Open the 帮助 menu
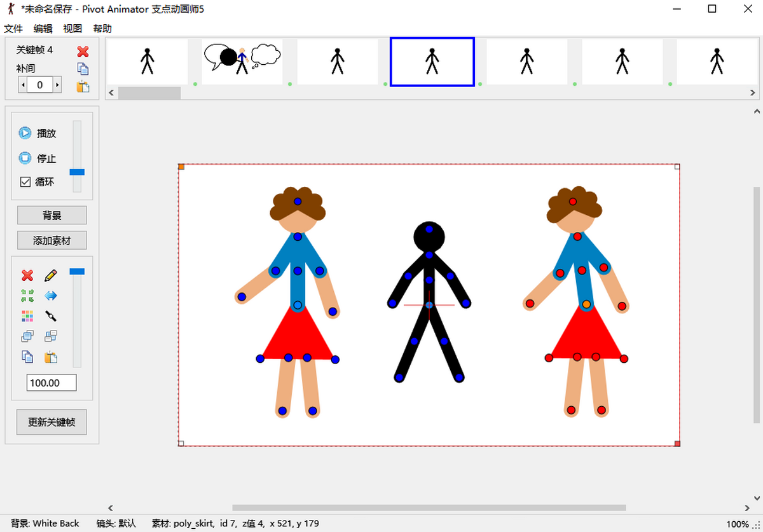Viewport: 763px width, 532px height. [102, 29]
